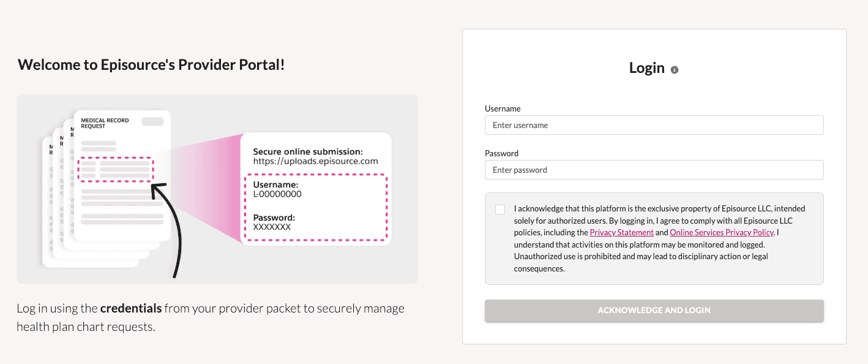Toggle acknowledgment that activities may be monitored
This screenshot has height=364, width=868.
click(499, 209)
